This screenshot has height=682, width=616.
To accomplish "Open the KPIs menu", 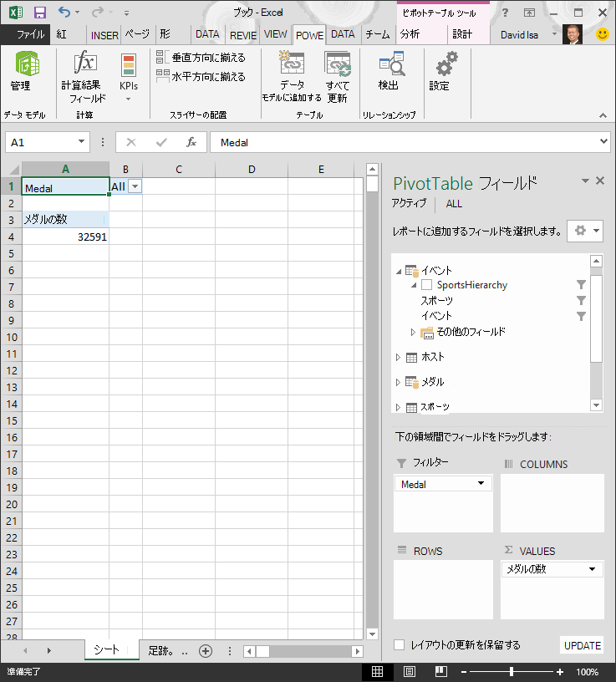I will point(129,77).
